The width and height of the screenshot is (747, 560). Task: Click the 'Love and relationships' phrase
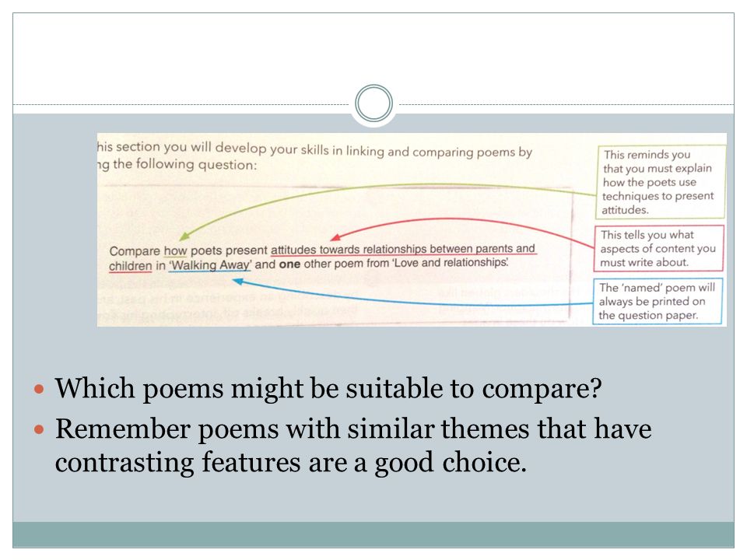[450, 262]
